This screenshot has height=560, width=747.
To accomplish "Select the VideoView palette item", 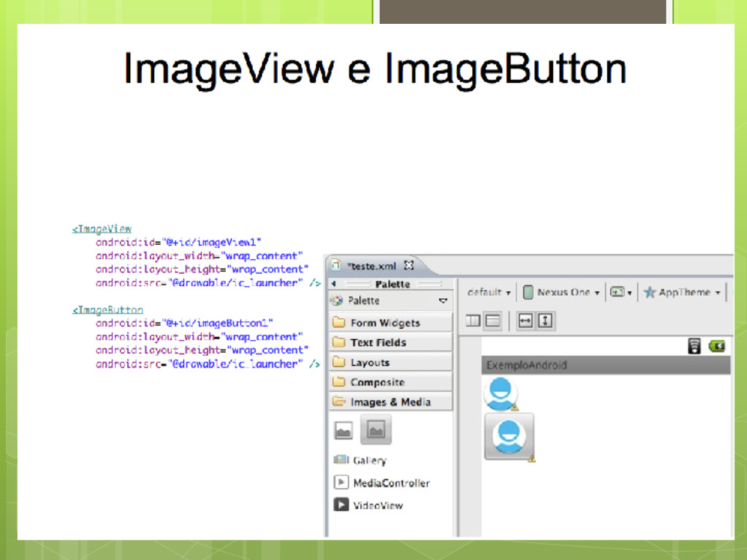I will click(x=368, y=505).
